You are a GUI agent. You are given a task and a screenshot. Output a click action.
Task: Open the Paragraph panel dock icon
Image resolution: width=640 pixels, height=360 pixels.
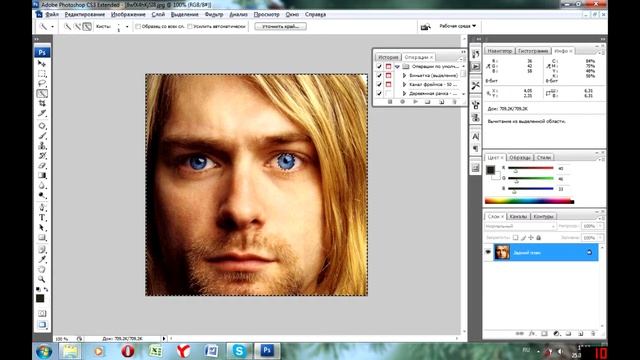click(476, 148)
